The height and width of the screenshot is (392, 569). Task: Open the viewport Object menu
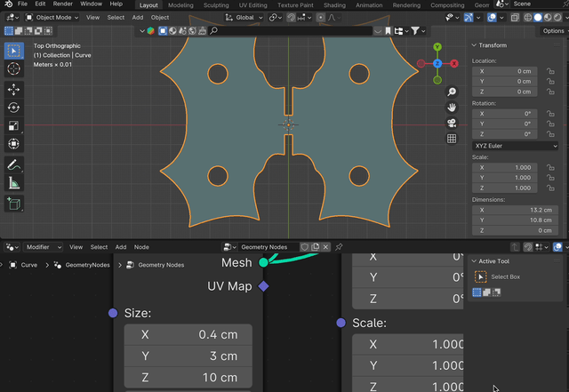pyautogui.click(x=160, y=18)
